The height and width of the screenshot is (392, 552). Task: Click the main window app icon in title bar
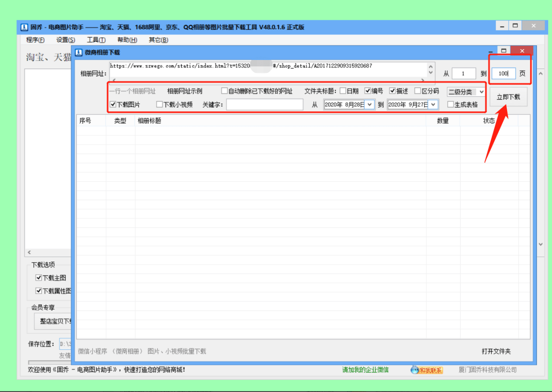tap(24, 27)
